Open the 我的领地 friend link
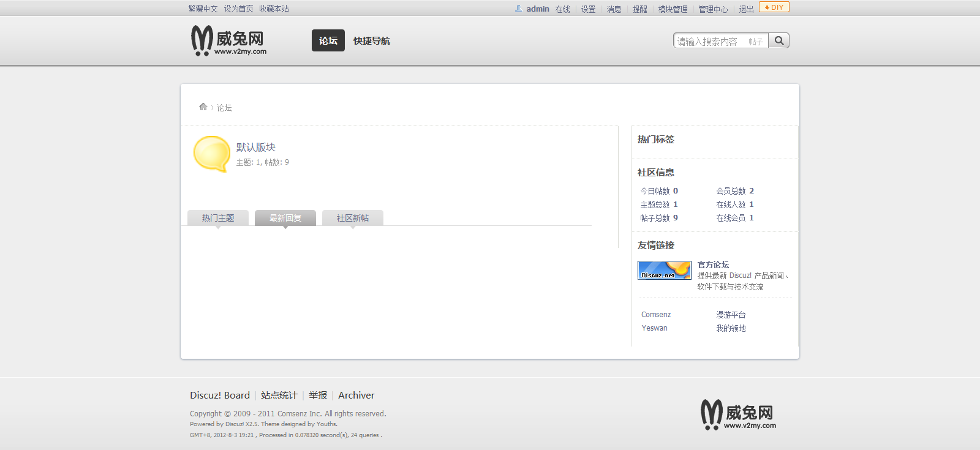The image size is (980, 450). (731, 328)
